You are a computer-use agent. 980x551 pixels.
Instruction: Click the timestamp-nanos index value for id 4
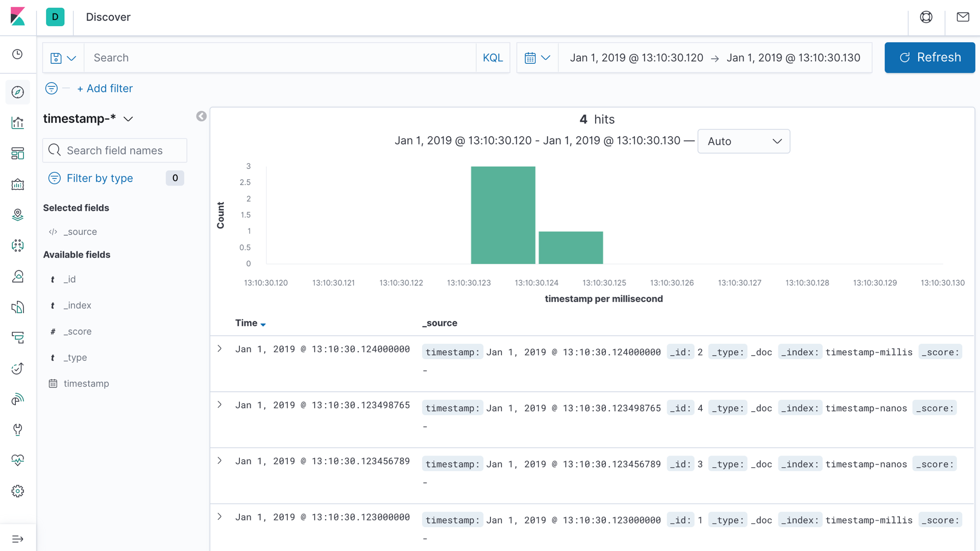coord(866,408)
